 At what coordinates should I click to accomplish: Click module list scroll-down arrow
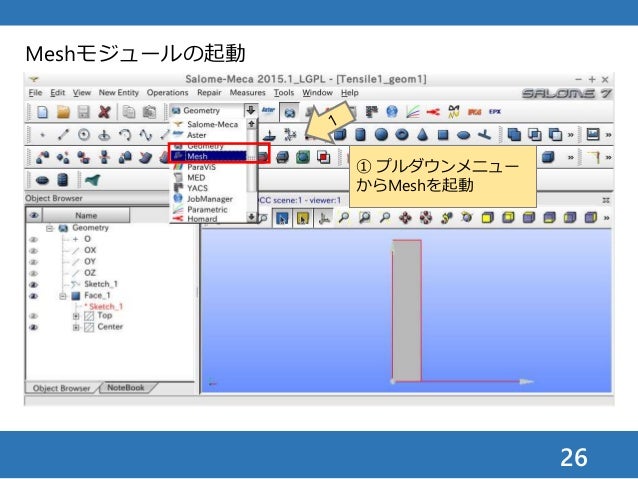pyautogui.click(x=251, y=217)
